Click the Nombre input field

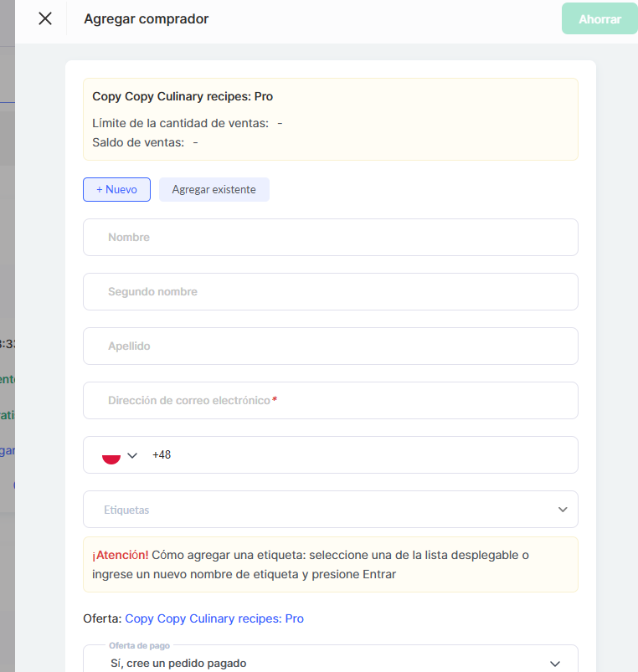(x=330, y=238)
